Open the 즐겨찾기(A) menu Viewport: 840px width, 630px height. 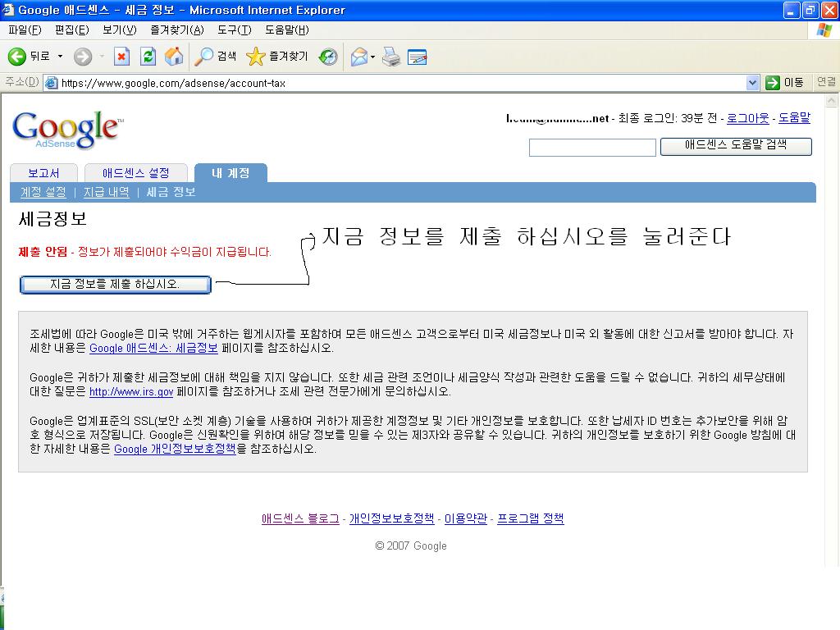pyautogui.click(x=177, y=30)
